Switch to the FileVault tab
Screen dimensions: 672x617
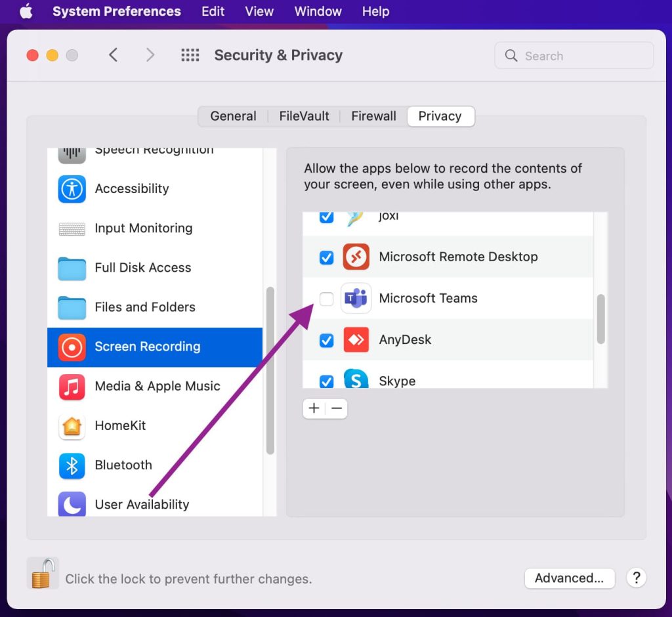pos(304,116)
